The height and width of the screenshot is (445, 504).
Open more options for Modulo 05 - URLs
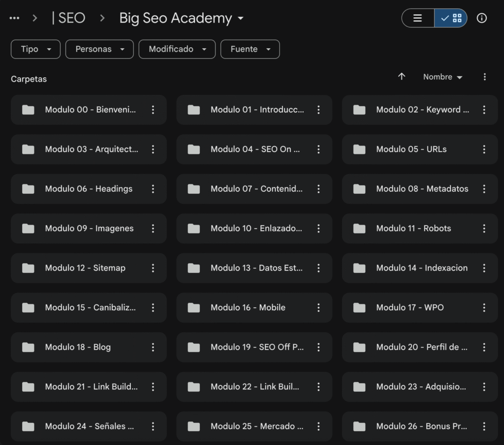[484, 149]
